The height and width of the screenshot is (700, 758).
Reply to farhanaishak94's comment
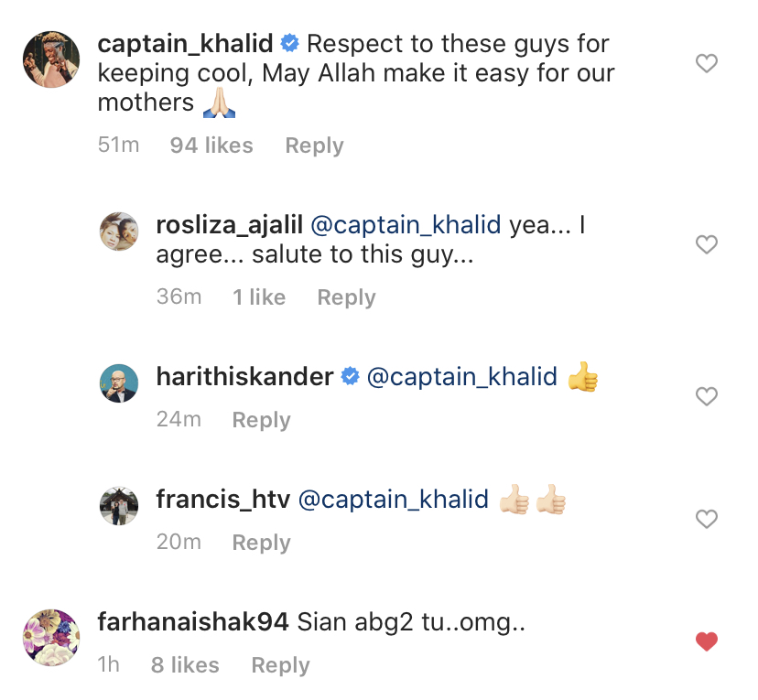280,665
